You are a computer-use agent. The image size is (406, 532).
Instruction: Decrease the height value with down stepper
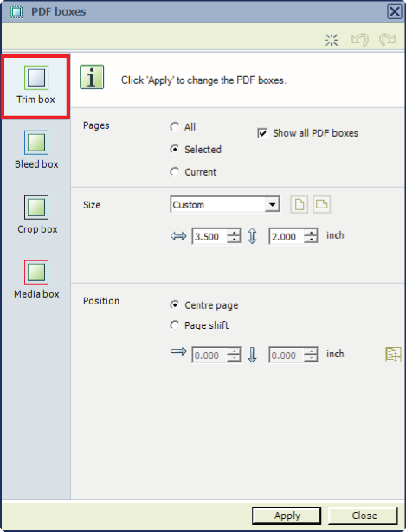[311, 240]
